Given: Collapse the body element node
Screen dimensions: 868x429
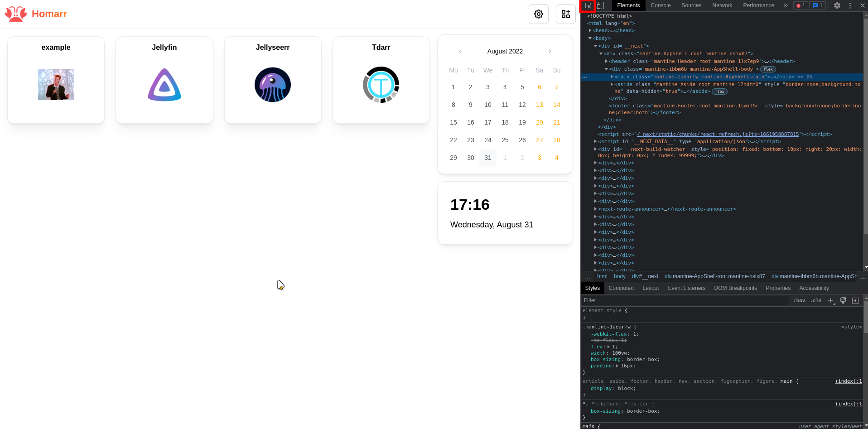Looking at the screenshot, I should [590, 38].
